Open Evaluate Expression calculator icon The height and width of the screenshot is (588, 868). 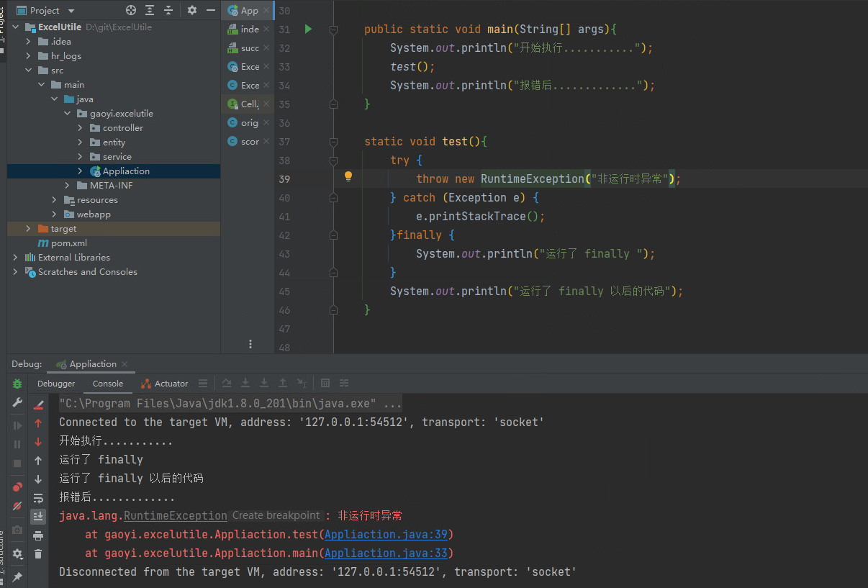325,384
